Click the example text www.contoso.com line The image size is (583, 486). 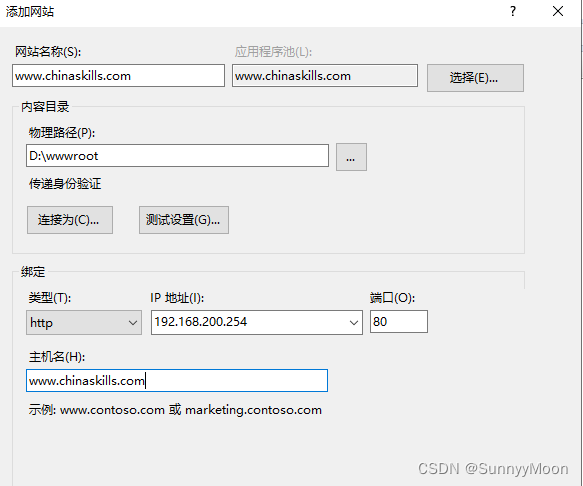[x=175, y=410]
